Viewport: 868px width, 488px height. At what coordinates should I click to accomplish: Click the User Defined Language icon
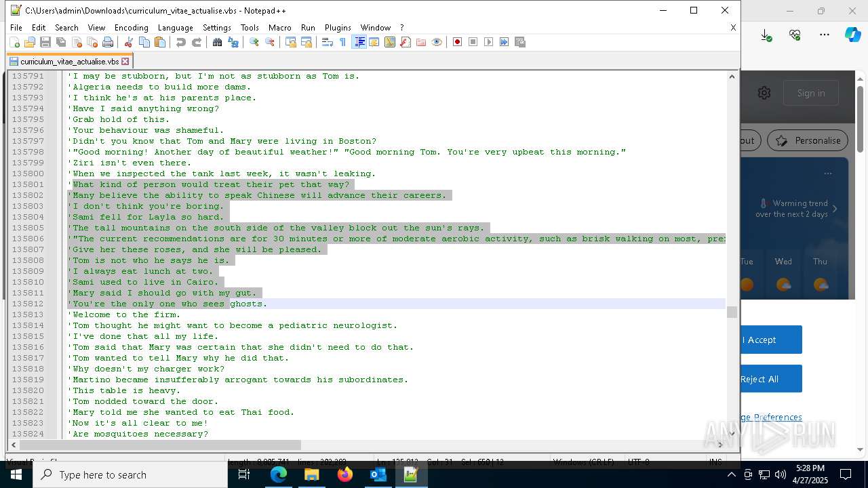(374, 42)
